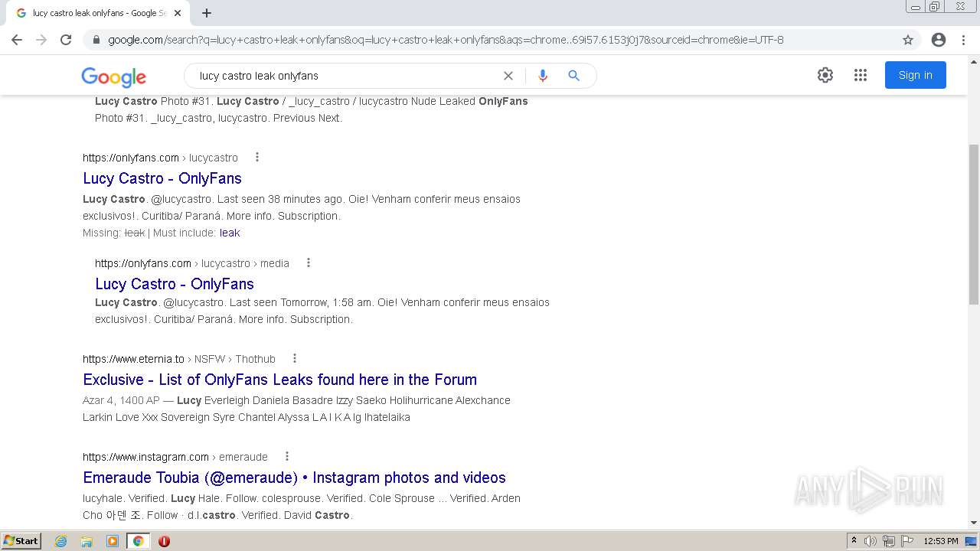Image resolution: width=980 pixels, height=551 pixels.
Task: Open media player from taskbar
Action: click(113, 541)
